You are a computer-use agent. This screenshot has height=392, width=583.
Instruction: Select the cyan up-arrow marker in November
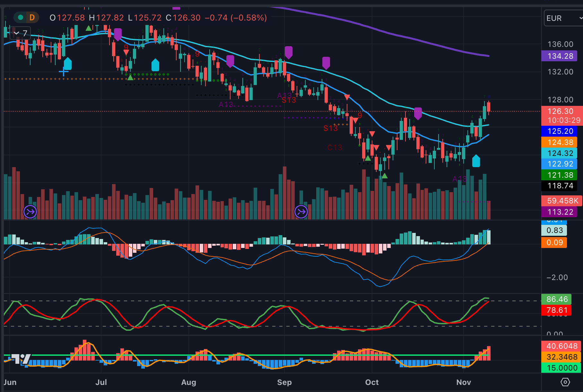tap(476, 161)
